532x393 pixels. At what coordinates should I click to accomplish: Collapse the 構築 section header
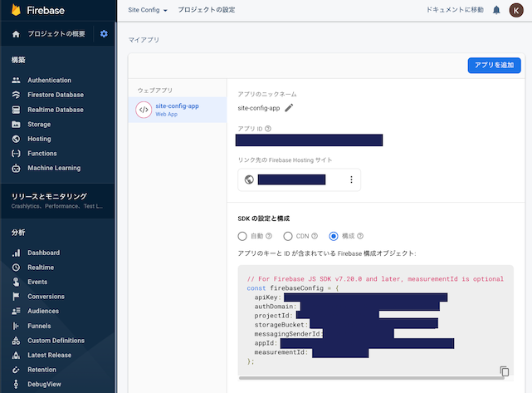[x=18, y=60]
